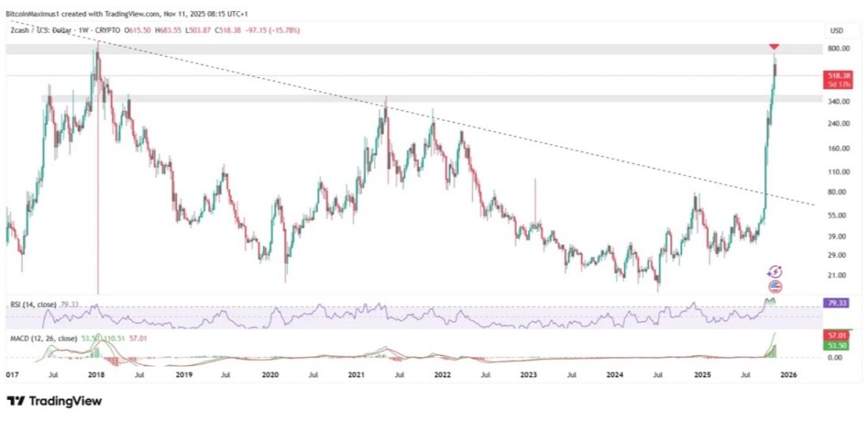868x422 pixels.
Task: Click the green MACD value tag 53.50
Action: pos(836,345)
